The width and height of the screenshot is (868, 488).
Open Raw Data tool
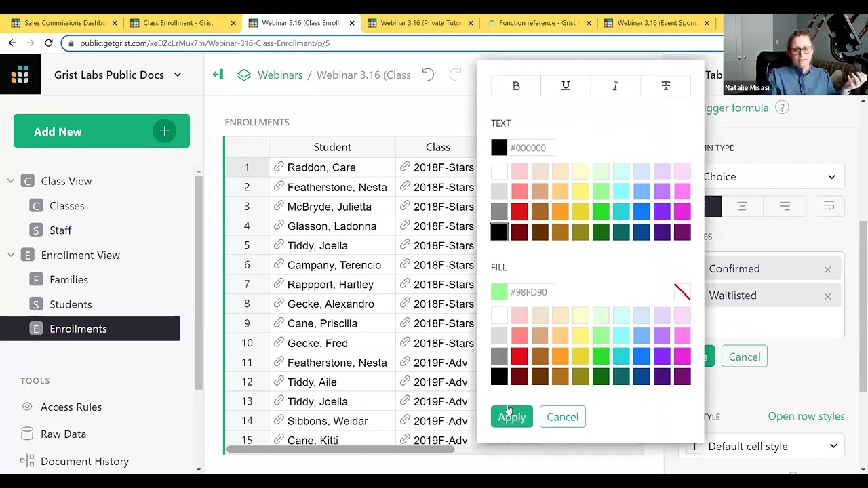pyautogui.click(x=63, y=434)
